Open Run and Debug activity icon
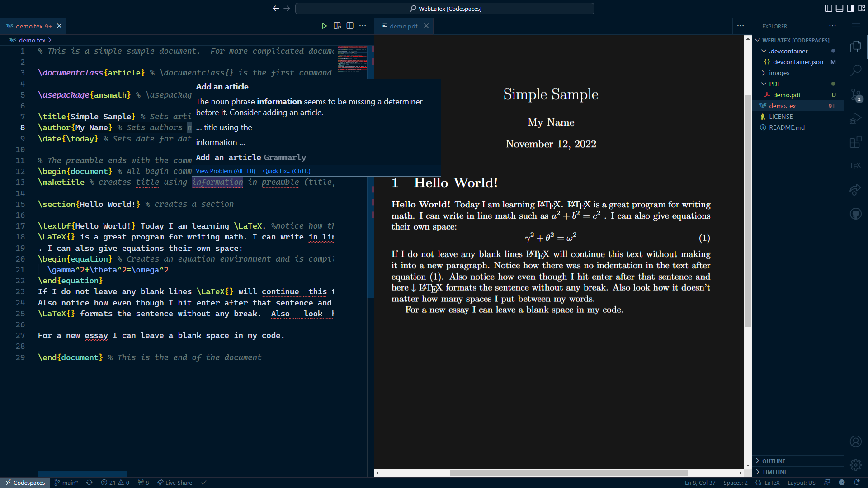This screenshot has width=868, height=488. click(x=855, y=118)
